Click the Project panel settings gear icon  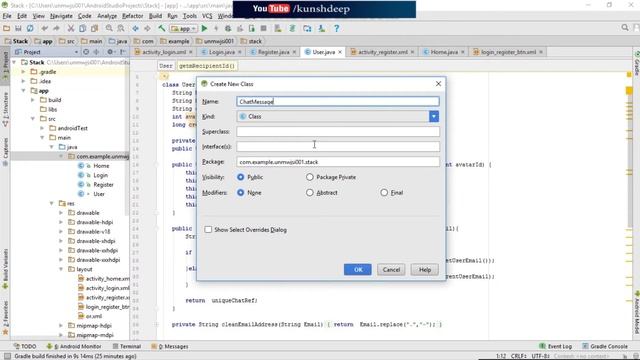110,52
